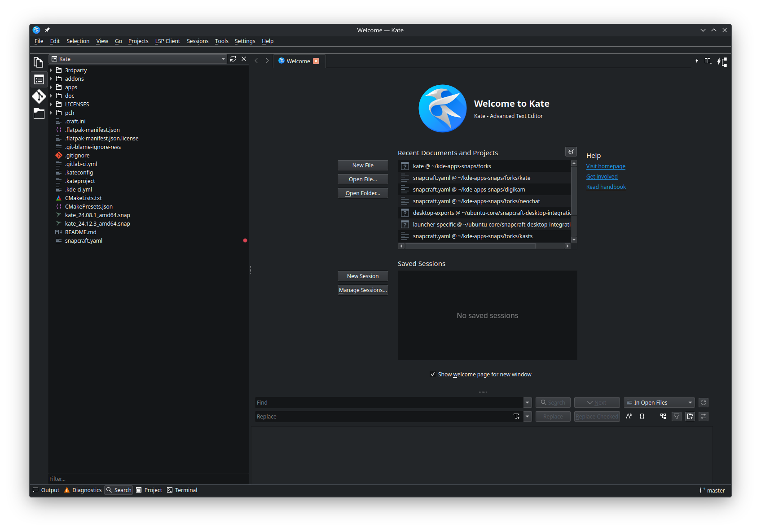Image resolution: width=761 pixels, height=532 pixels.
Task: Open the Projects menu
Action: tap(138, 41)
